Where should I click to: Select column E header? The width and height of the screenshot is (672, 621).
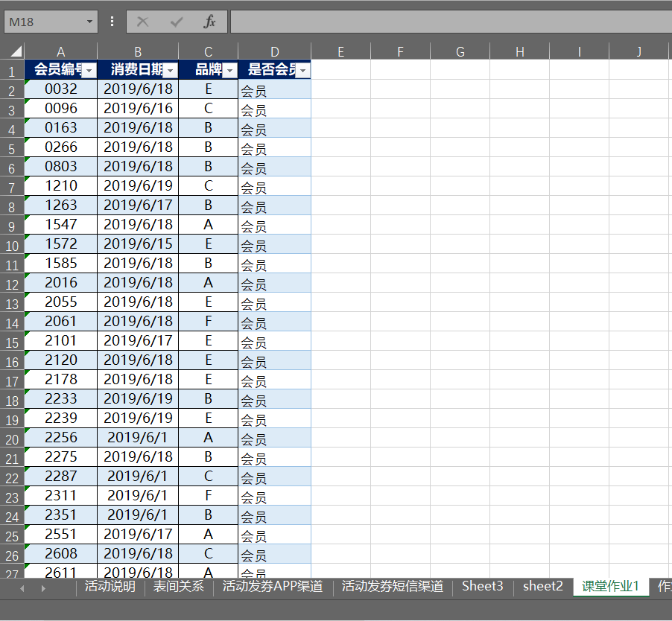pos(340,52)
